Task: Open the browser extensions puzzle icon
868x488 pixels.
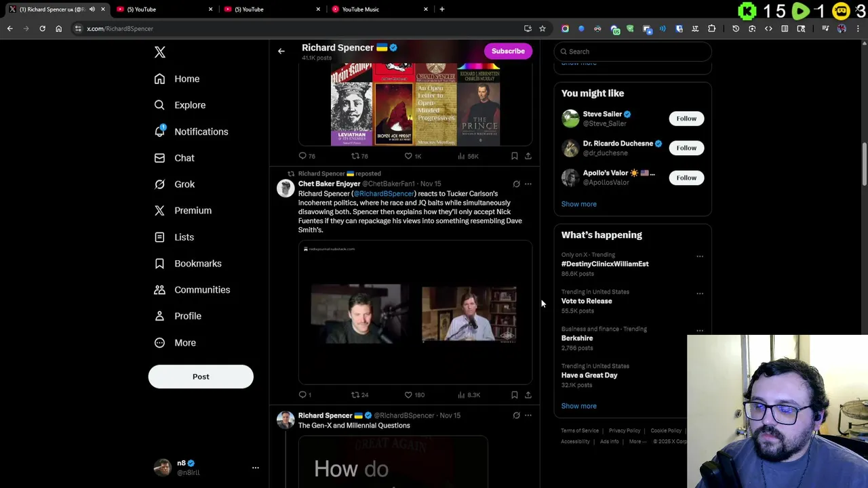Action: coord(711,28)
